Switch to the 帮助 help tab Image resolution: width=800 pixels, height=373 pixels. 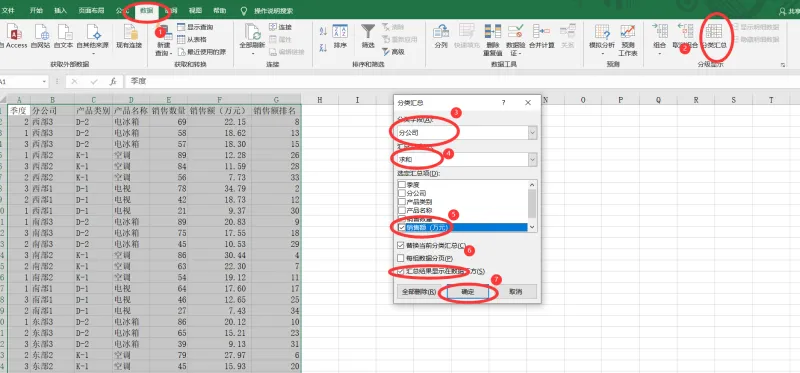pos(219,10)
